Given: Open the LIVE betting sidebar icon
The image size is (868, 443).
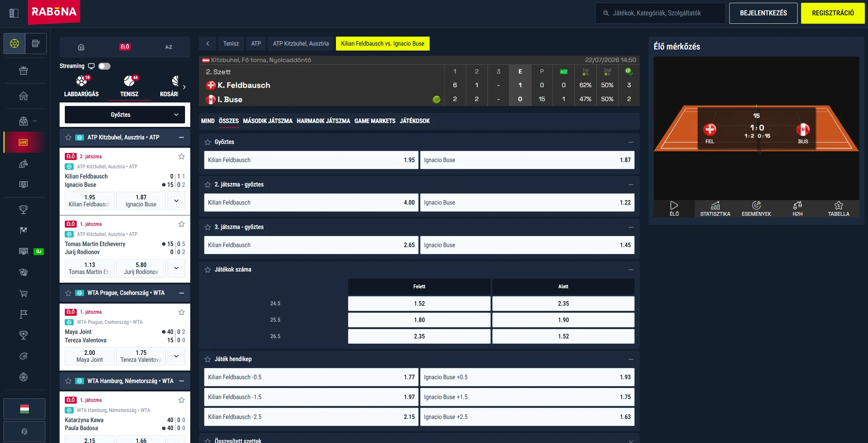Looking at the screenshot, I should (23, 142).
